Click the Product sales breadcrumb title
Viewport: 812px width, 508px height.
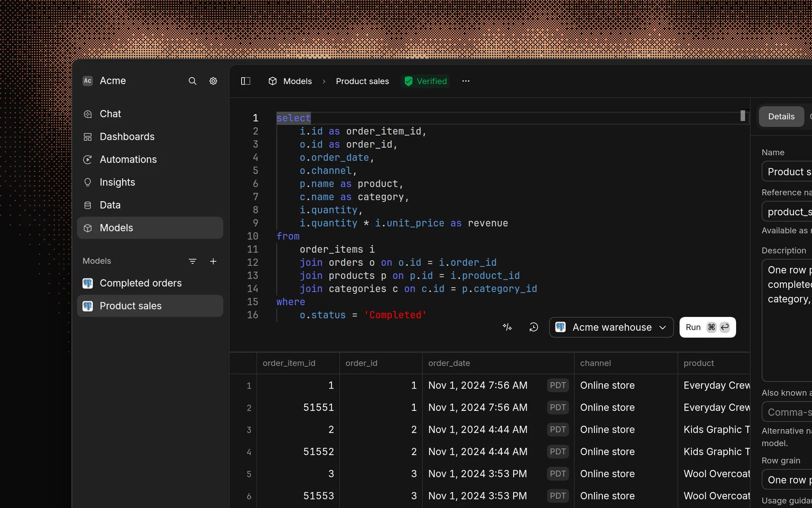click(362, 81)
